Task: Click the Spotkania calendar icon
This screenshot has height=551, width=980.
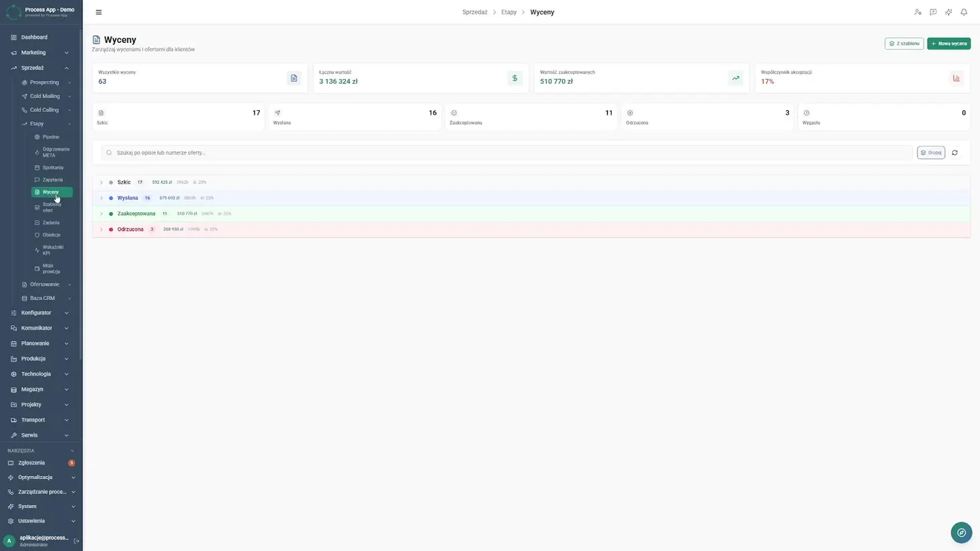Action: 37,167
